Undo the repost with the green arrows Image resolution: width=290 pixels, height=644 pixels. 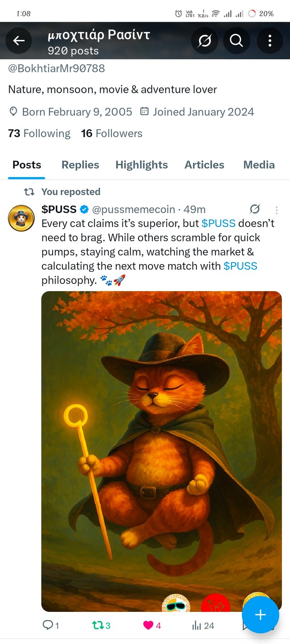pos(101,625)
